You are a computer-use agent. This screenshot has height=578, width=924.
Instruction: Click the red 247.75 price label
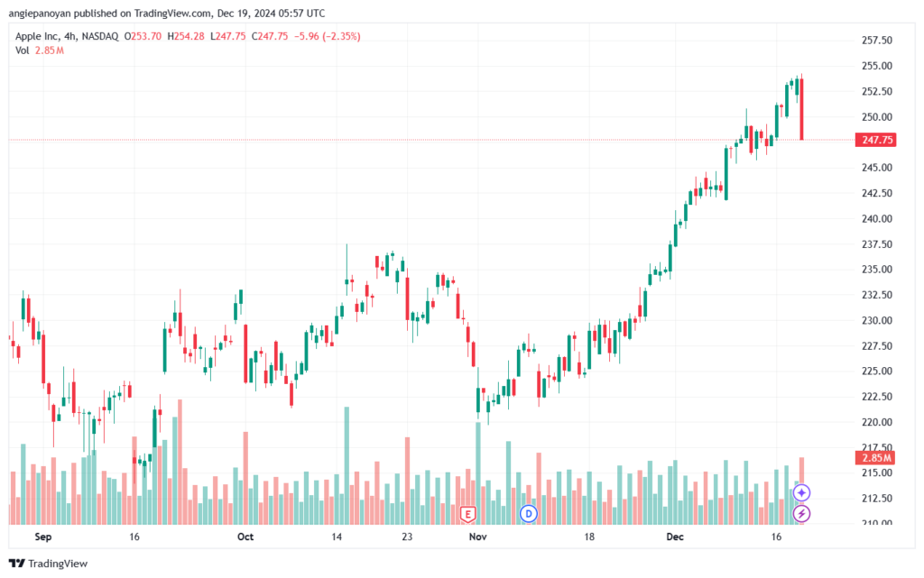[876, 140]
